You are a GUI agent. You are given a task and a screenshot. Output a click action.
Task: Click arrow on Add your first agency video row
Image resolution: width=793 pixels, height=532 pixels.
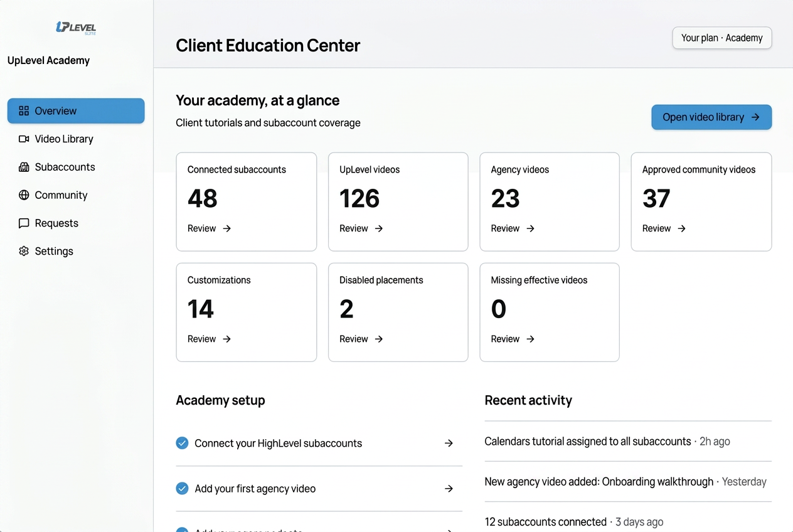coord(449,488)
